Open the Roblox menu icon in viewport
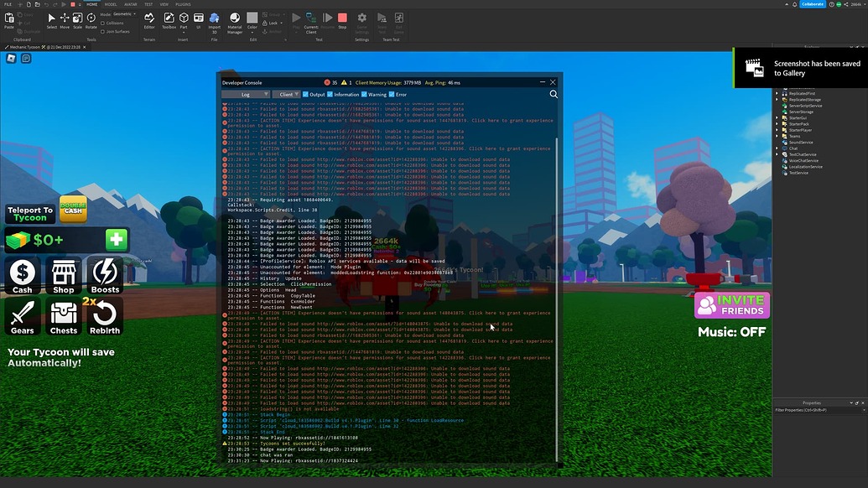This screenshot has height=488, width=868. [11, 58]
